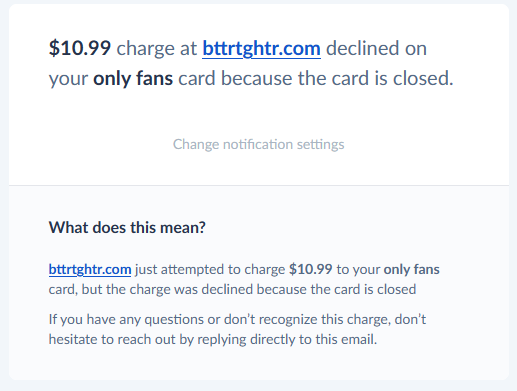Click the bold $10.99 amount in the headline
517x391 pixels.
click(x=80, y=48)
